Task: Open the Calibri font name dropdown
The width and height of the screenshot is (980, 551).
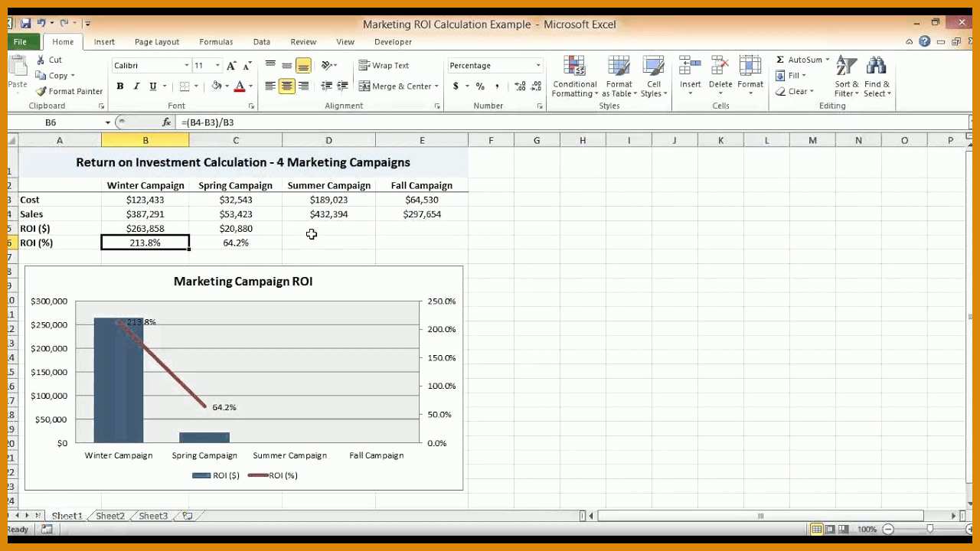Action: click(x=186, y=66)
